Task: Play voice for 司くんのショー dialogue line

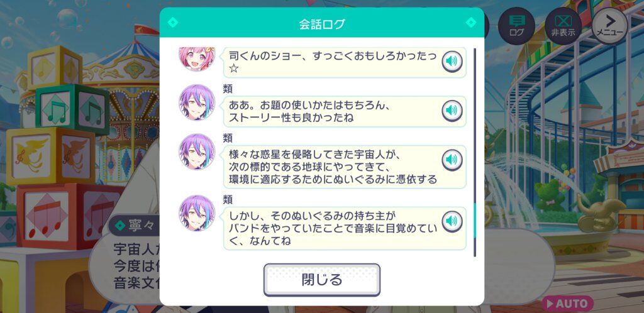Action: [x=452, y=62]
